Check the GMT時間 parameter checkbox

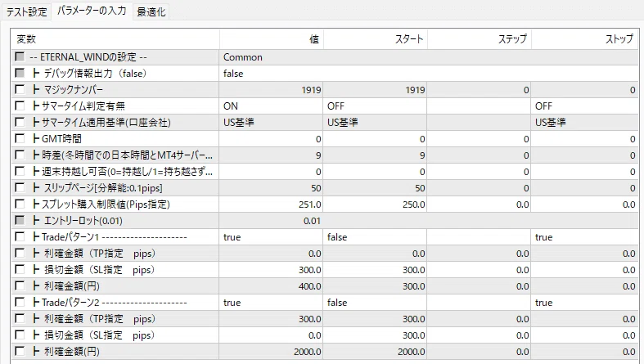pos(20,139)
